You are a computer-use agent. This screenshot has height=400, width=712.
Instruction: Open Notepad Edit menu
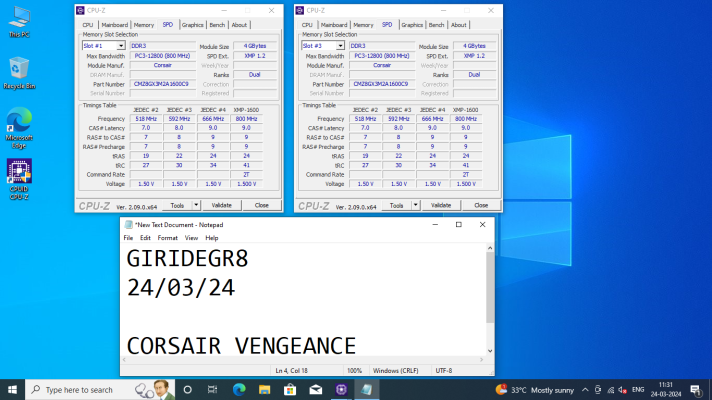point(145,238)
